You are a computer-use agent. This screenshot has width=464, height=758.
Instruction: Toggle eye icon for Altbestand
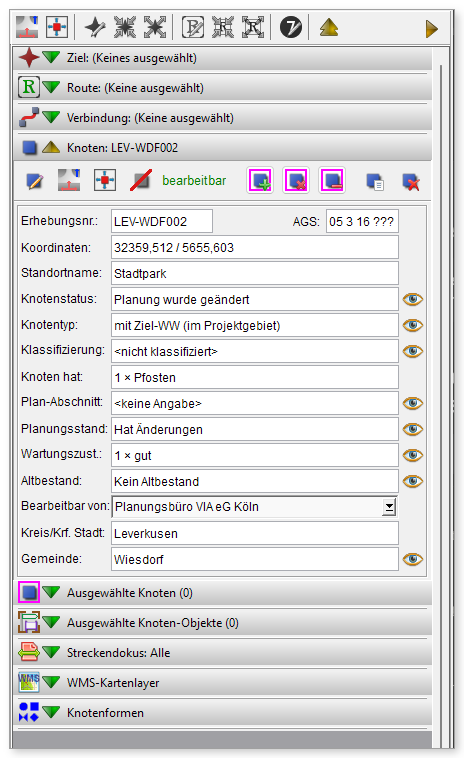[413, 481]
